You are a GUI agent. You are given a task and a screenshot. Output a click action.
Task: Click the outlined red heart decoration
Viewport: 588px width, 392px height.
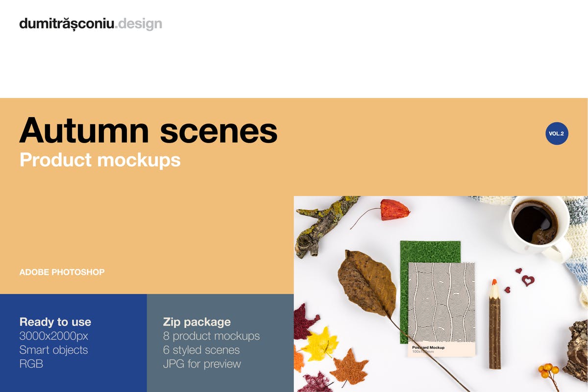(x=528, y=281)
